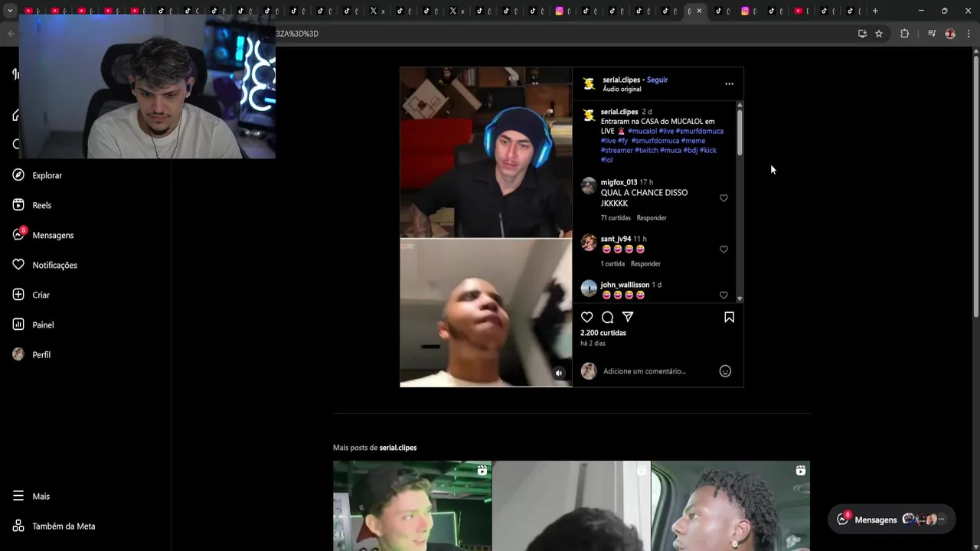The width and height of the screenshot is (980, 551).
Task: Click the comments scrollbar up arrow
Action: point(740,105)
